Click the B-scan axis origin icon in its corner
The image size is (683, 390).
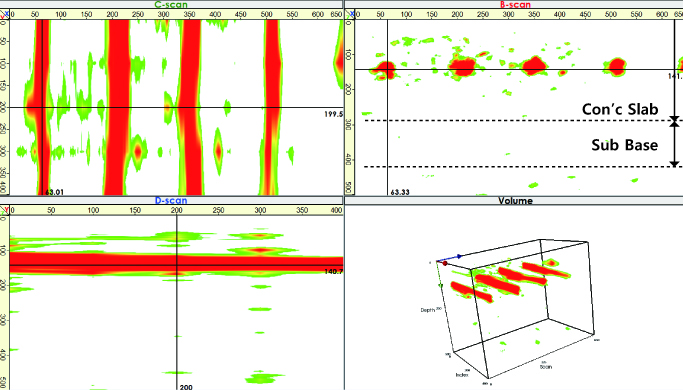pos(350,14)
